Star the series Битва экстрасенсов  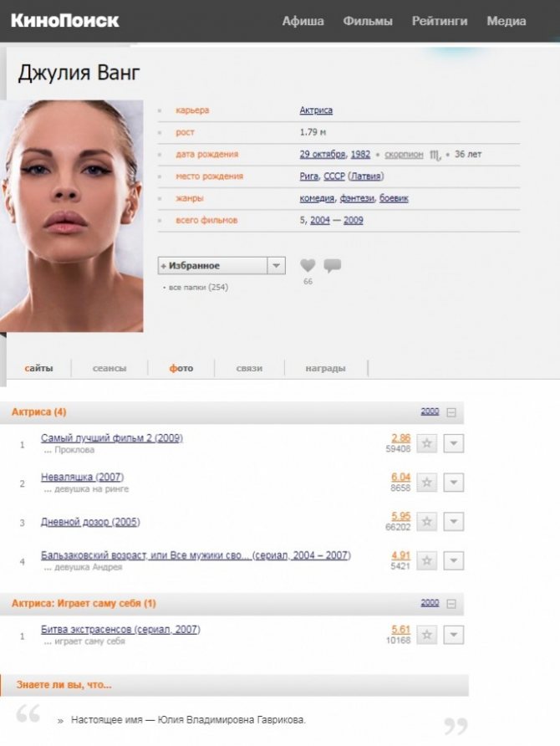click(x=427, y=635)
